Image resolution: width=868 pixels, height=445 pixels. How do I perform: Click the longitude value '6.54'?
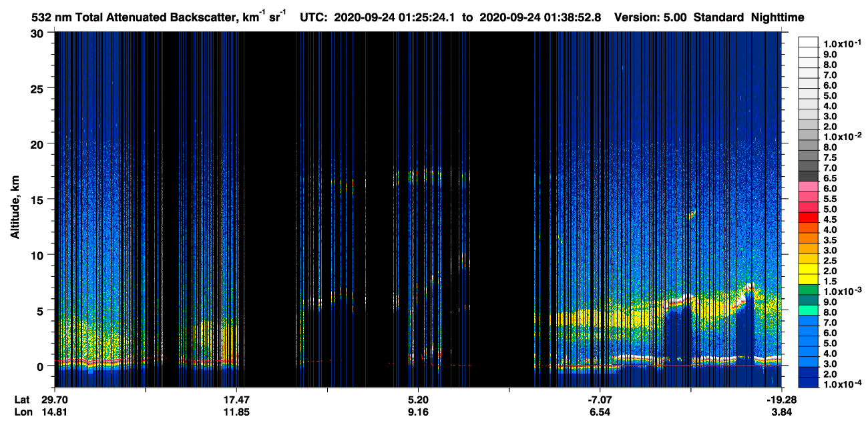click(600, 412)
